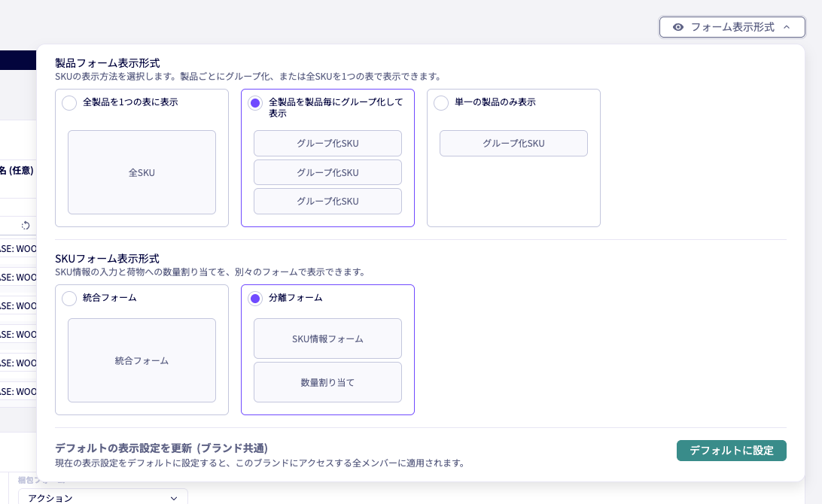
Task: Collapse the フォーム表示形式 chevron
Action: click(x=787, y=27)
